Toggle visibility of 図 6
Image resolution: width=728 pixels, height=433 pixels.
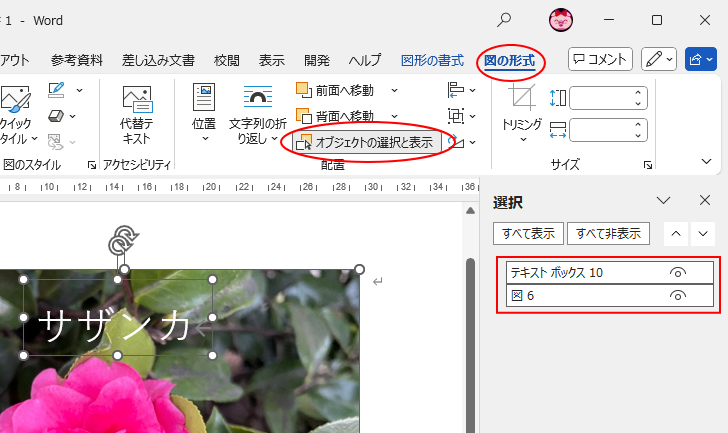[678, 295]
